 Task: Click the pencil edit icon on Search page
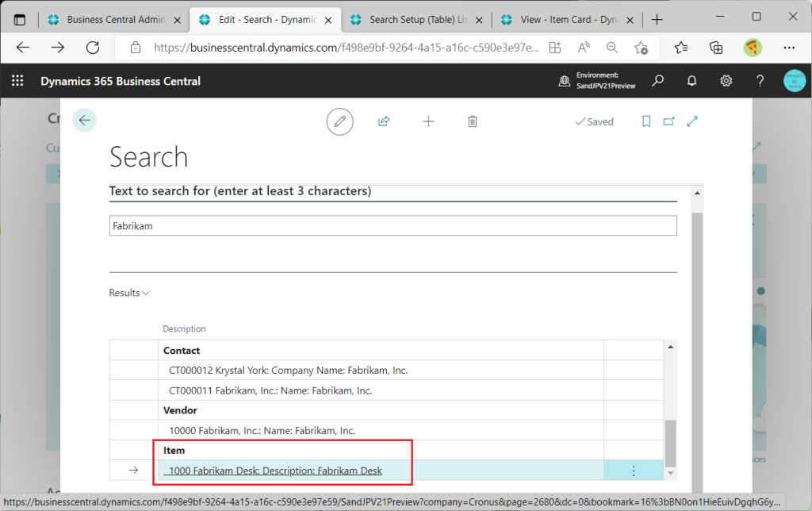pyautogui.click(x=339, y=121)
